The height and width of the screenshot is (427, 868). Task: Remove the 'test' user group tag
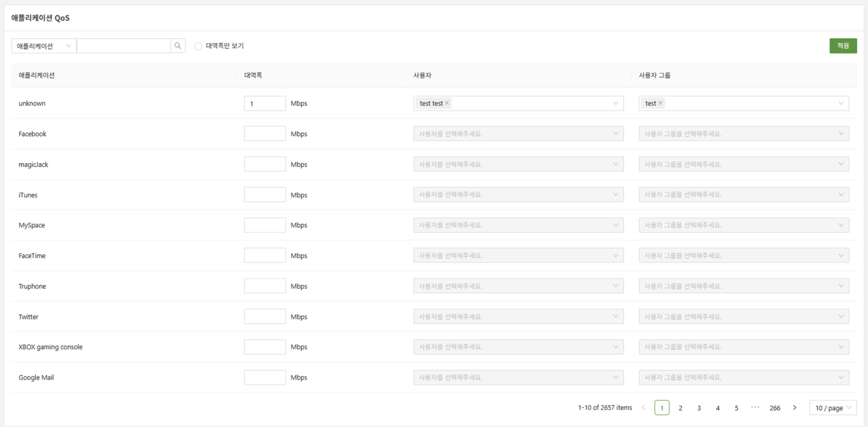pyautogui.click(x=660, y=103)
